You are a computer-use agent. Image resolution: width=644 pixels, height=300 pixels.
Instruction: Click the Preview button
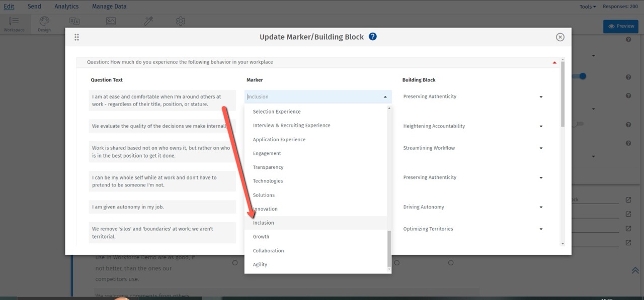pyautogui.click(x=621, y=26)
